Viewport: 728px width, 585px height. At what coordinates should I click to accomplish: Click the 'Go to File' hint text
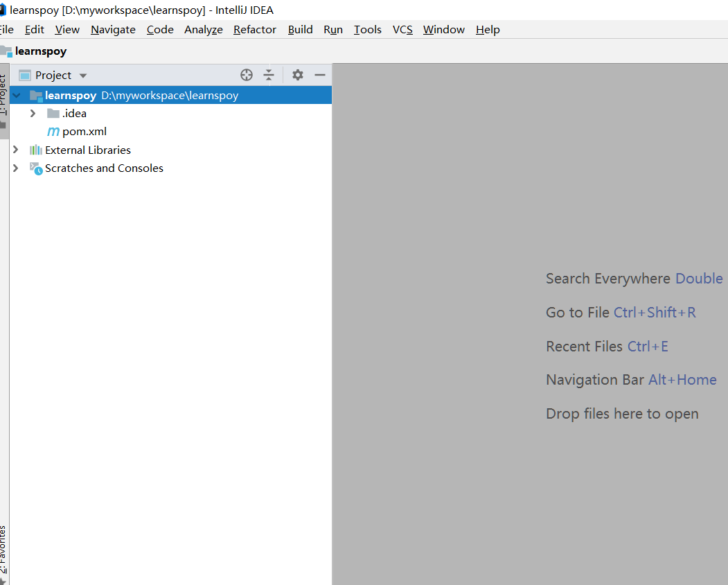[578, 312]
